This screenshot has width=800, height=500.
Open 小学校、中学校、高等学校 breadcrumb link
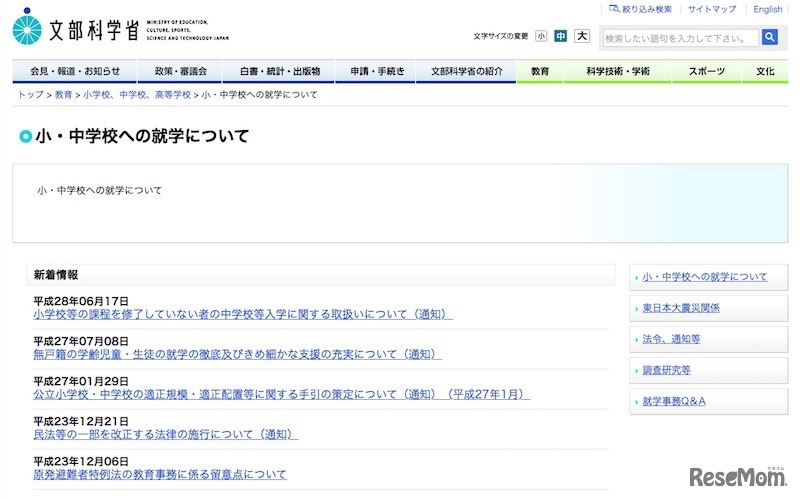point(137,94)
